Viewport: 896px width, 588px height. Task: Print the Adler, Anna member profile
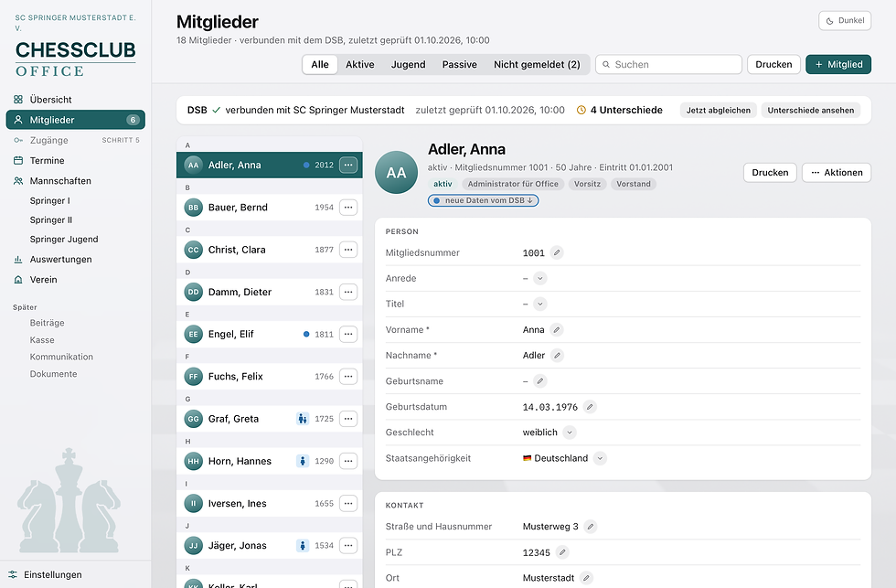tap(770, 173)
